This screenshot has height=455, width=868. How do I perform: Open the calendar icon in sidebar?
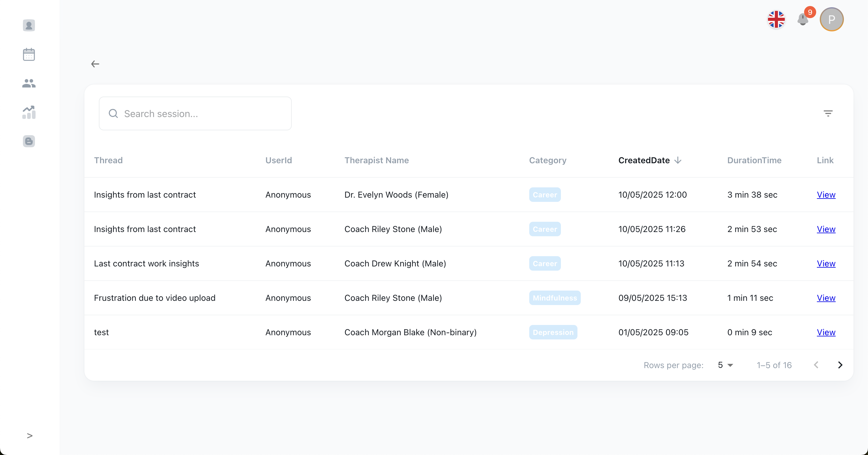29,54
